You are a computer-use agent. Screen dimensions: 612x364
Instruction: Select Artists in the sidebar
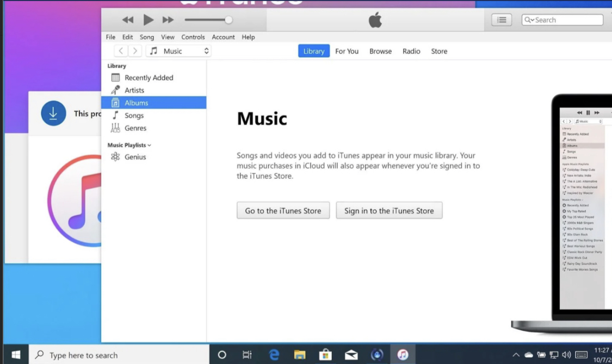tap(154, 90)
